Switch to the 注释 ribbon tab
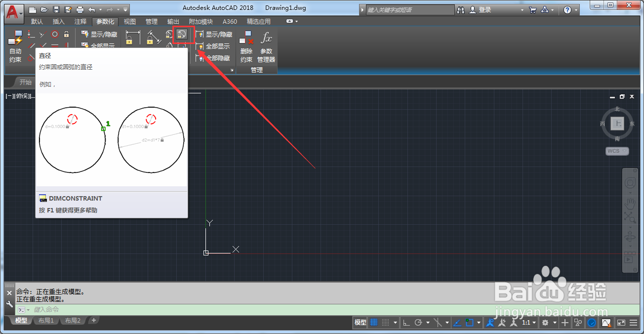 click(x=80, y=21)
